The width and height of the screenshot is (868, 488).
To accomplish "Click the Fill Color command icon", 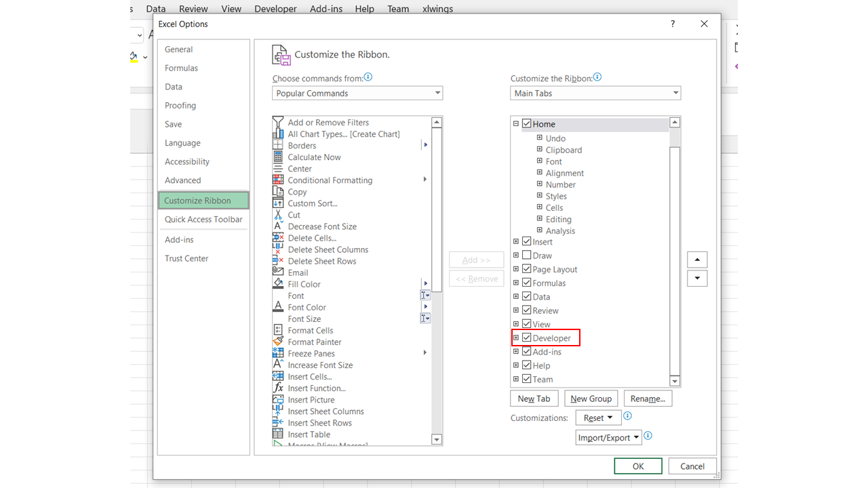I will [x=278, y=284].
